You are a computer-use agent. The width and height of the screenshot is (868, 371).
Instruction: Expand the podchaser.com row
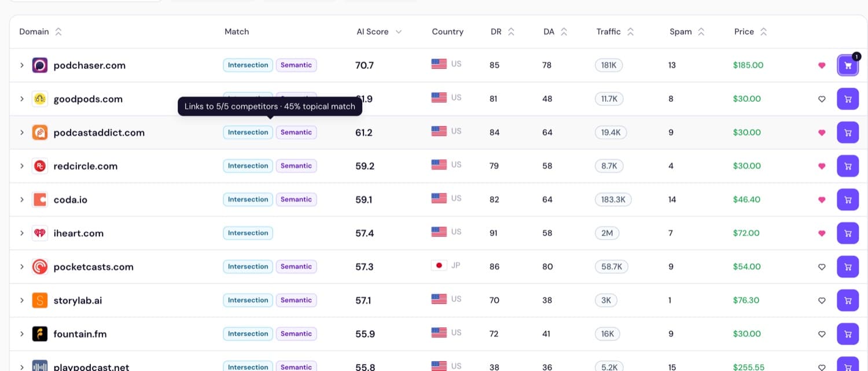point(22,65)
